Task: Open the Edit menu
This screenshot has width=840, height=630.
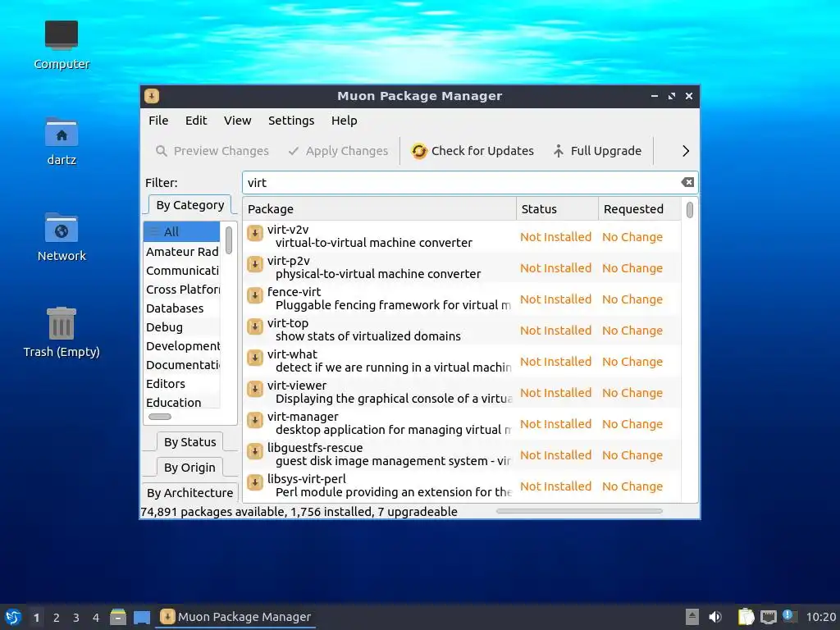Action: [x=196, y=121]
